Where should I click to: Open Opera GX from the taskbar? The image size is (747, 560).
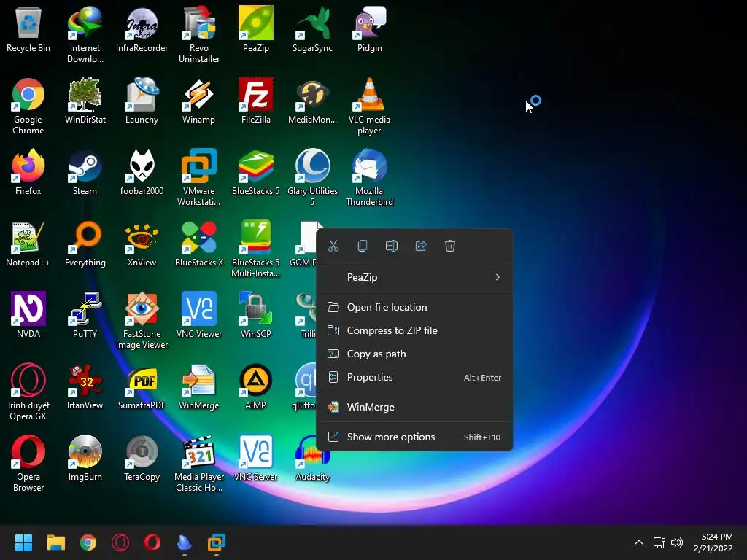point(120,542)
